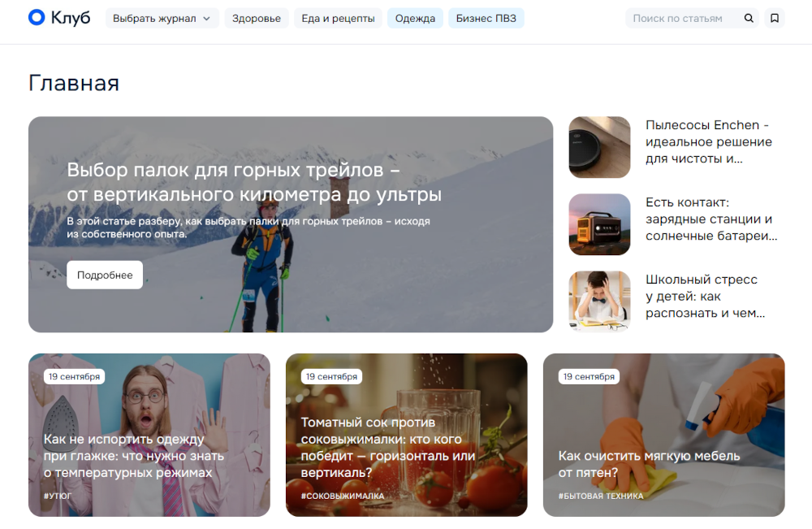
Task: Open the charging station thumbnail
Action: [600, 224]
